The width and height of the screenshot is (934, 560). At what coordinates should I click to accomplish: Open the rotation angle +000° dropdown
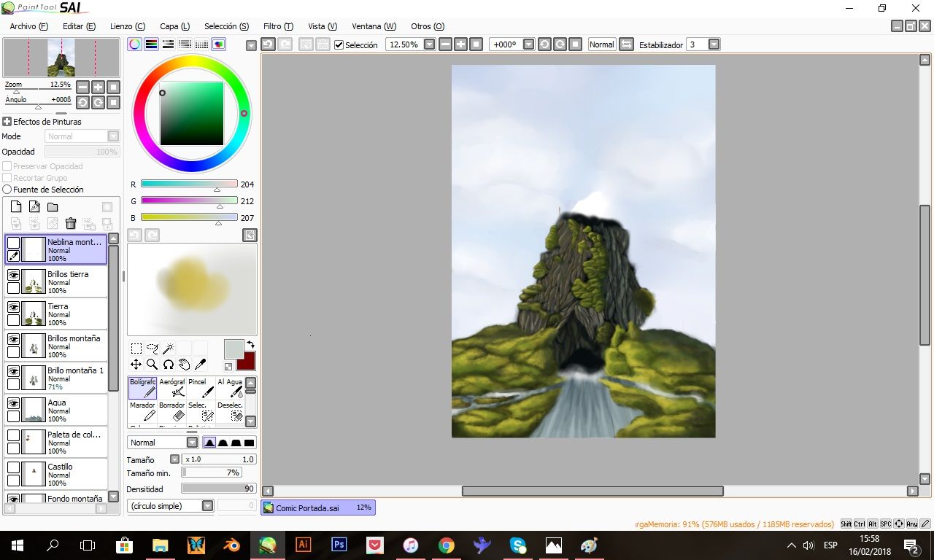click(x=528, y=44)
